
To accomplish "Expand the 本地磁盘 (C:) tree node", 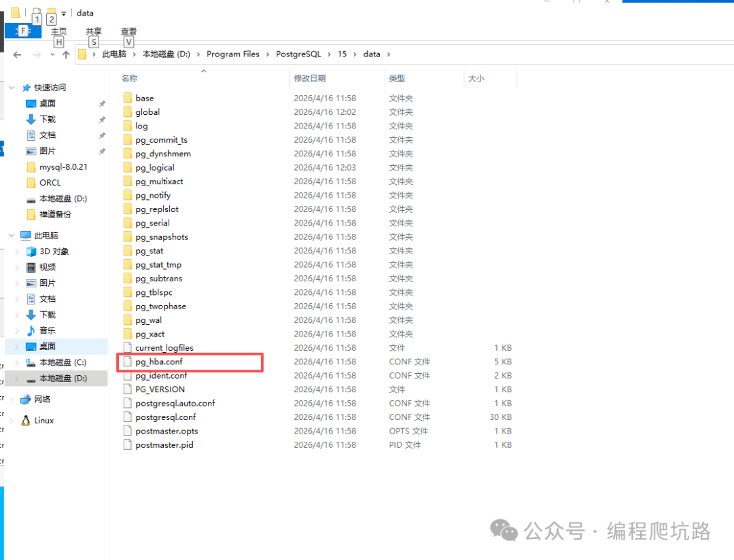I will [x=18, y=362].
